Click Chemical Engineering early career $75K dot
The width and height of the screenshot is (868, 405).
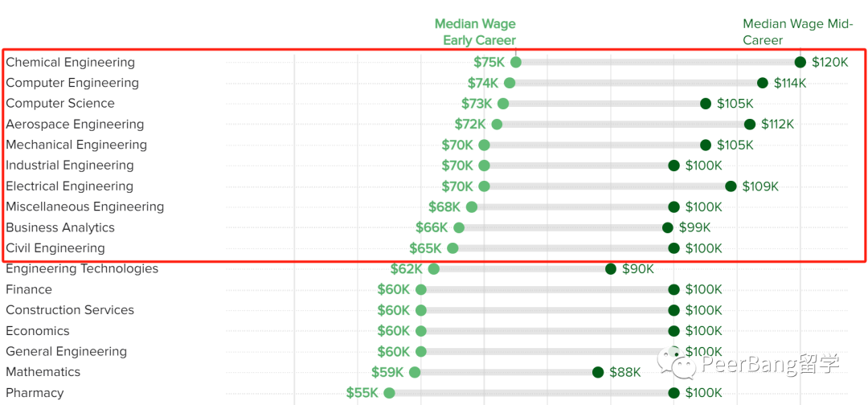tap(515, 62)
